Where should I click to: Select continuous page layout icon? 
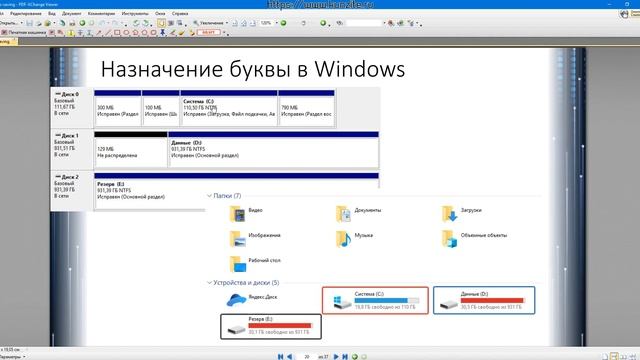click(614, 356)
